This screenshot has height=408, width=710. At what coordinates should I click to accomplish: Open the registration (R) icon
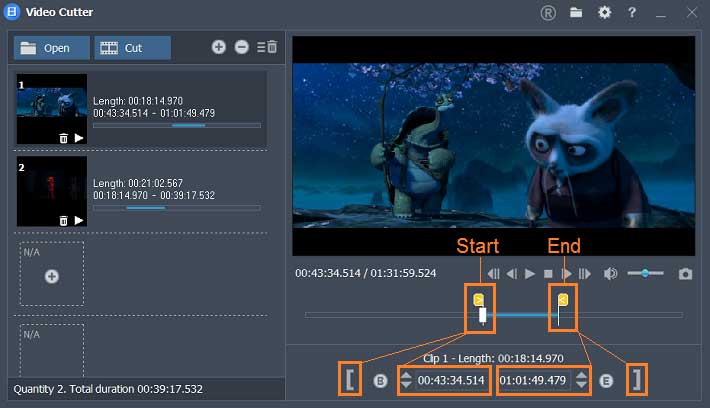(548, 13)
